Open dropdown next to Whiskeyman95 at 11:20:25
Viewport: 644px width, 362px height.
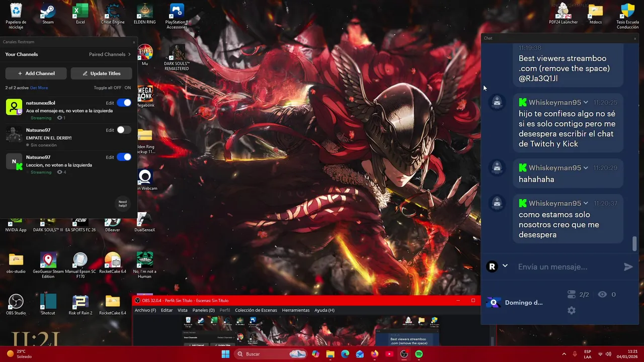tap(586, 103)
